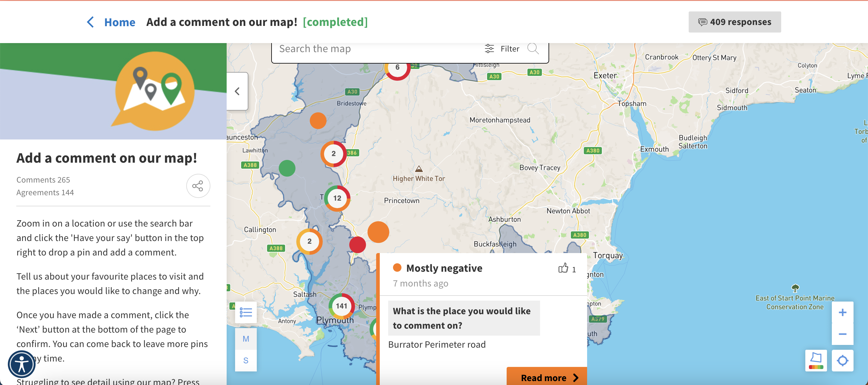Click the back chevron next to Home
The height and width of the screenshot is (385, 868).
point(90,22)
